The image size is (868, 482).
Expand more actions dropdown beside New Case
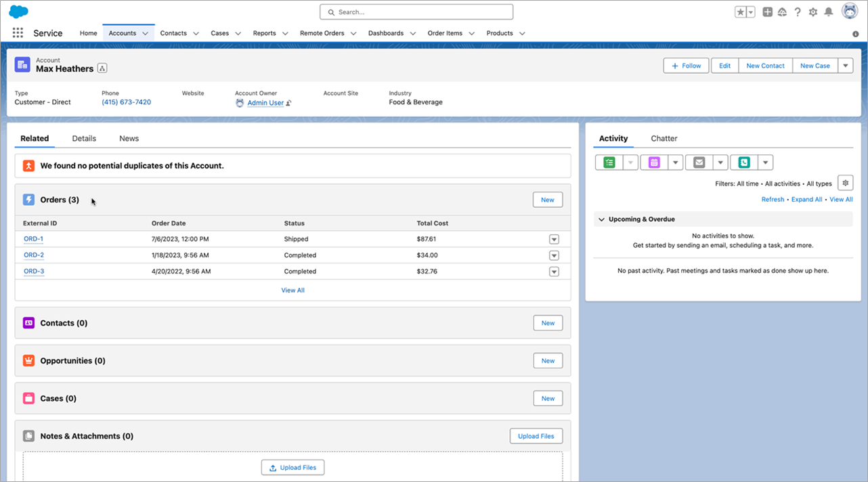point(846,66)
